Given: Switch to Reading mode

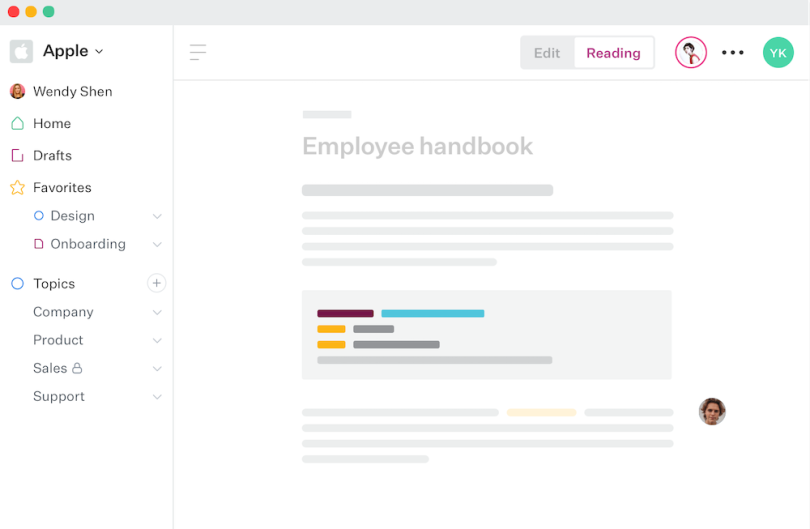Looking at the screenshot, I should 613,53.
